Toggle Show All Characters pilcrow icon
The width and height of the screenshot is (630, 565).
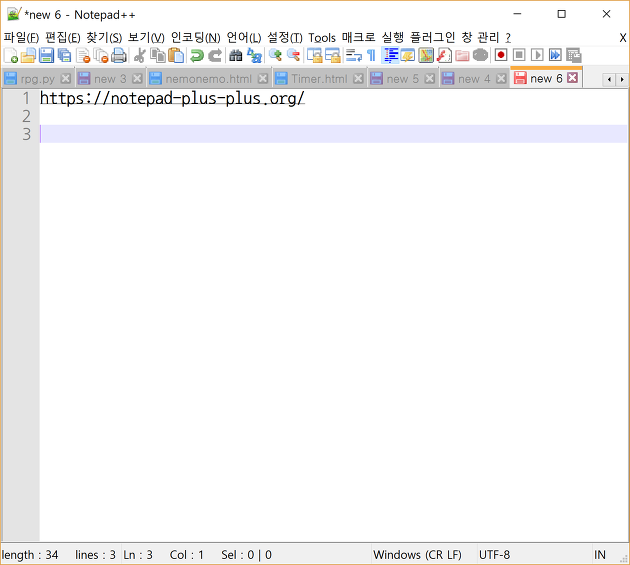coord(372,55)
